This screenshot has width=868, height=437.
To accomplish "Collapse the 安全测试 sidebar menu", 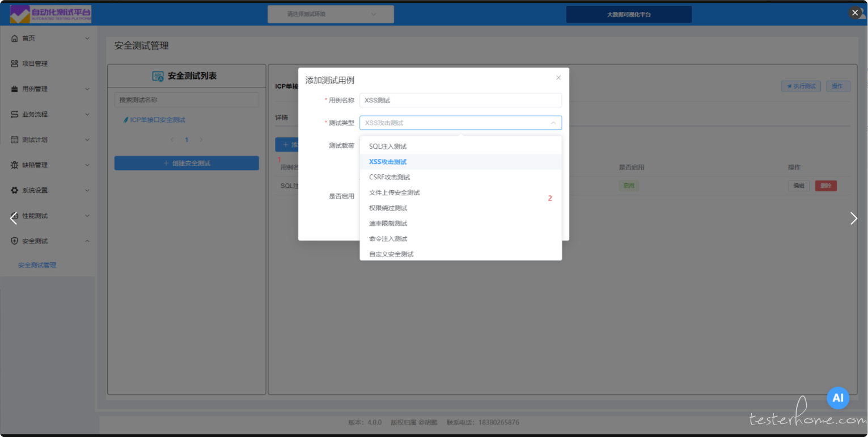I will point(87,241).
